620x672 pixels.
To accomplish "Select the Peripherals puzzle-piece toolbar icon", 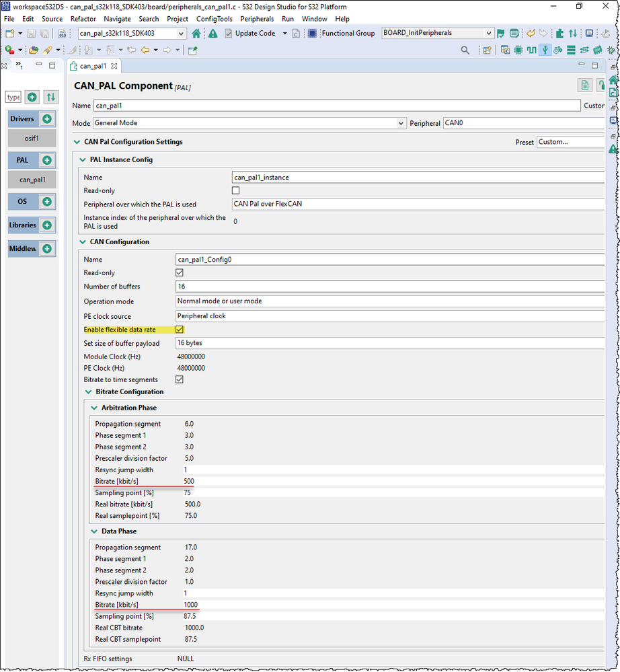I will 519,50.
